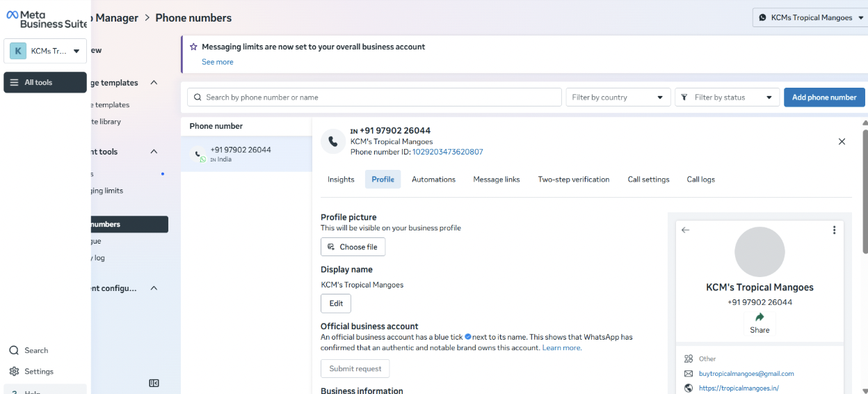Screen dimensions: 868x394
Task: Open the KCMs Tr... account switcher dropdown
Action: coord(45,51)
